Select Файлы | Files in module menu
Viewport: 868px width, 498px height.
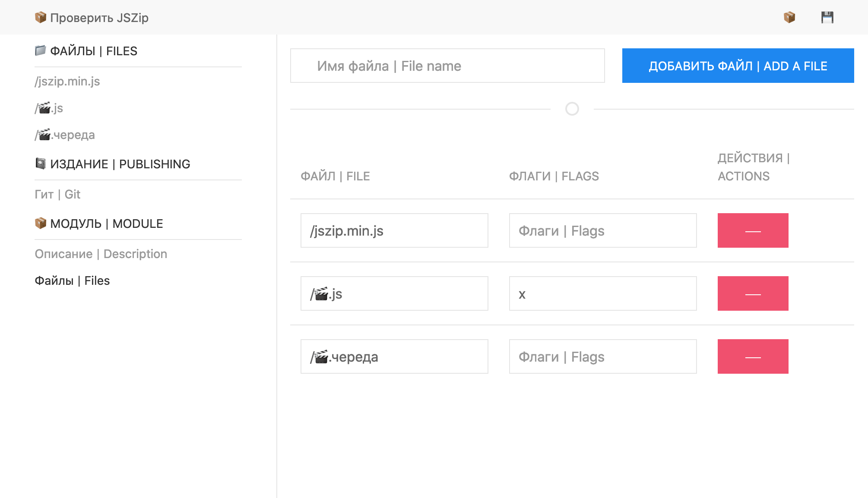(x=72, y=281)
